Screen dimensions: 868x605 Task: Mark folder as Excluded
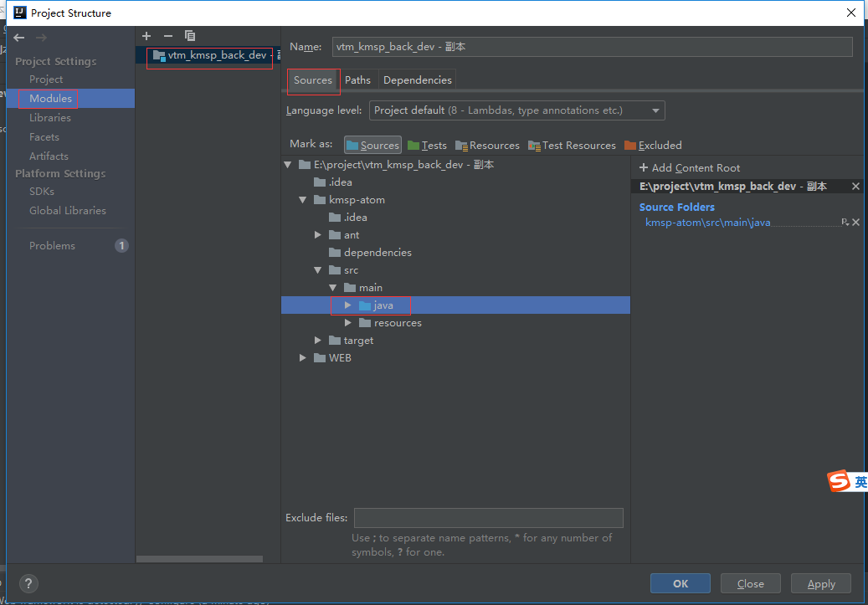(653, 145)
